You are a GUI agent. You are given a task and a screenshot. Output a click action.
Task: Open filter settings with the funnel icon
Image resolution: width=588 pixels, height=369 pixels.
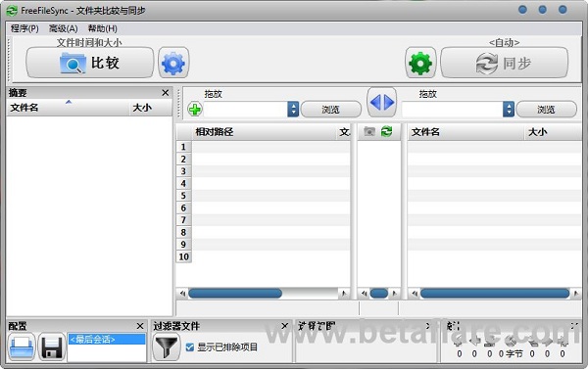coord(167,346)
